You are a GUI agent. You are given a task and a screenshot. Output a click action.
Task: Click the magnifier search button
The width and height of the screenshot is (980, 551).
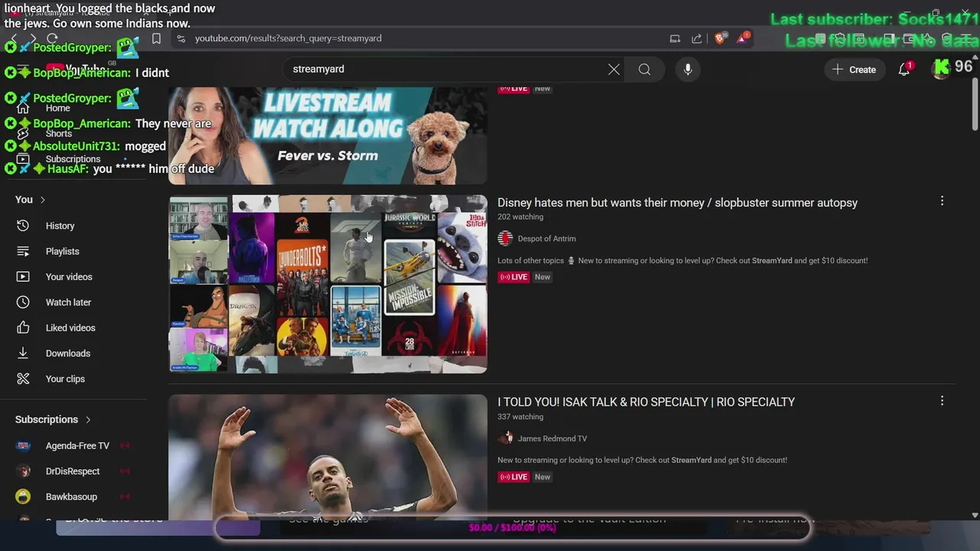tap(645, 70)
